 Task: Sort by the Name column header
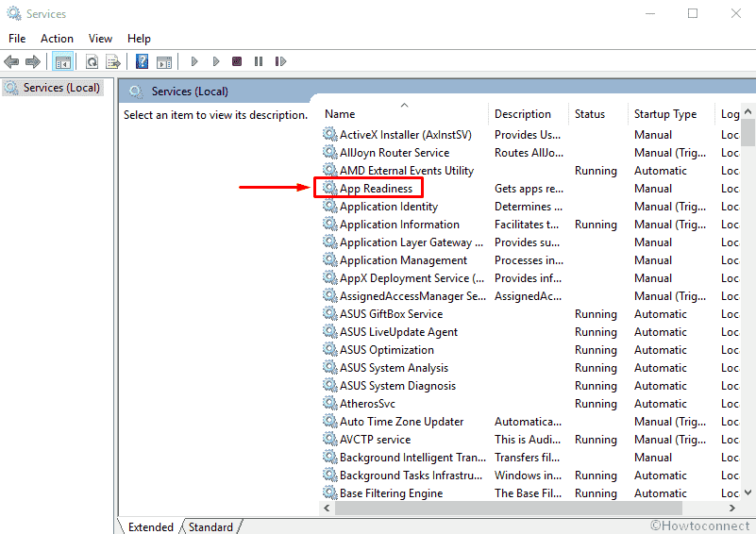pos(404,114)
